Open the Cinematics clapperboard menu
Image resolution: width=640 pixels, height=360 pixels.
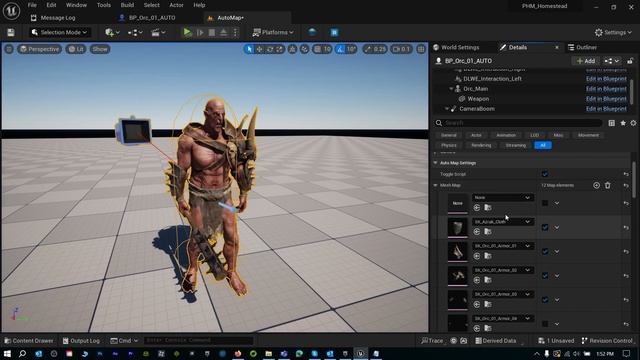click(158, 32)
